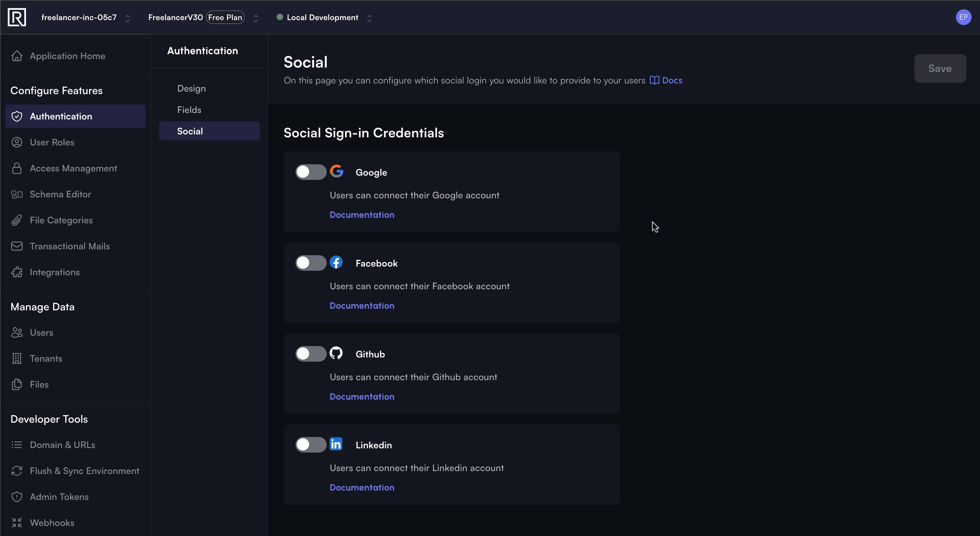Click the Files documents icon

[17, 385]
